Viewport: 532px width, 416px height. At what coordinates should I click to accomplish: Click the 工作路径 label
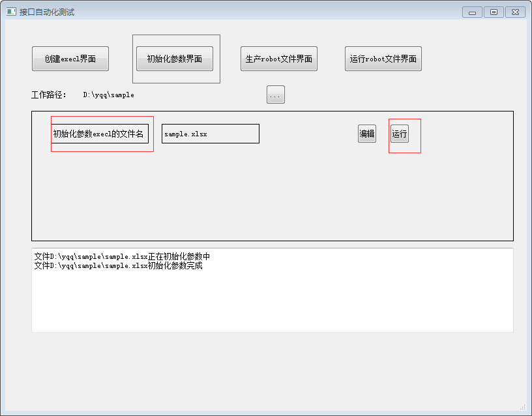point(48,95)
